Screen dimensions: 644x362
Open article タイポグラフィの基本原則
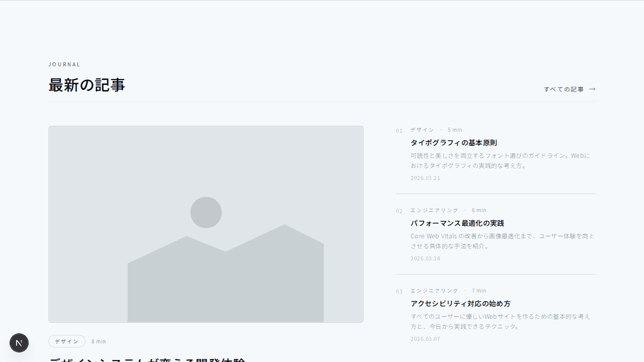click(x=453, y=143)
